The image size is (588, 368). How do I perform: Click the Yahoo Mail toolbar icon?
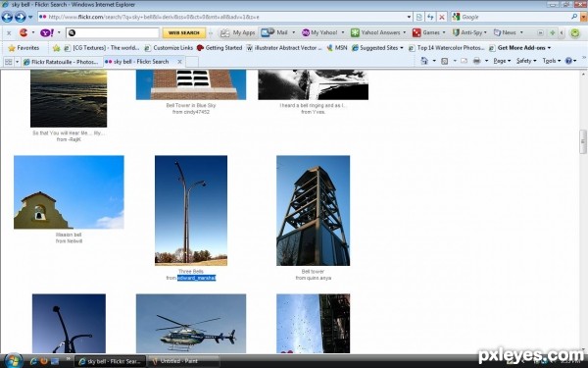coord(268,32)
